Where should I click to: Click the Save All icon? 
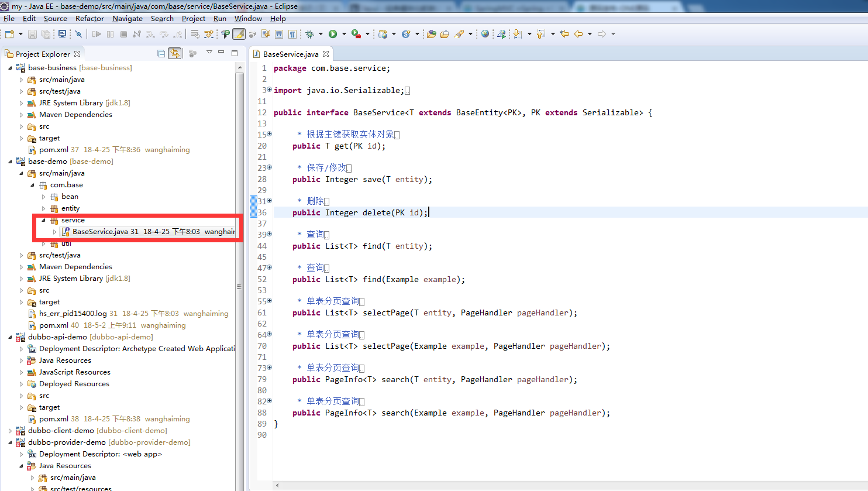pyautogui.click(x=46, y=34)
